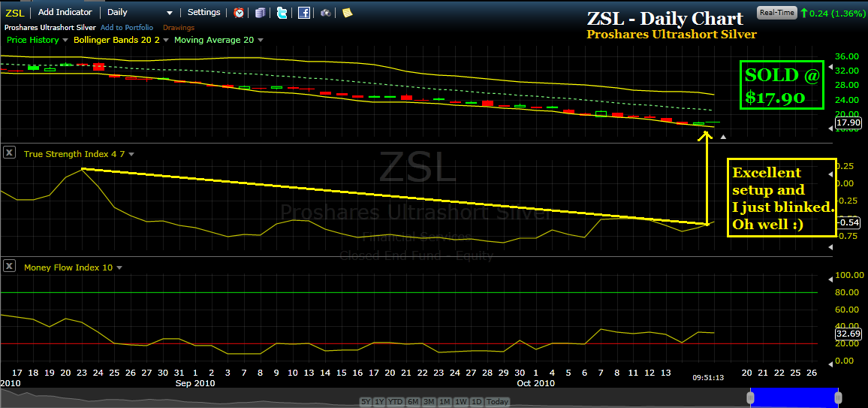868x408 pixels.
Task: Select the YTD range button
Action: 395,401
